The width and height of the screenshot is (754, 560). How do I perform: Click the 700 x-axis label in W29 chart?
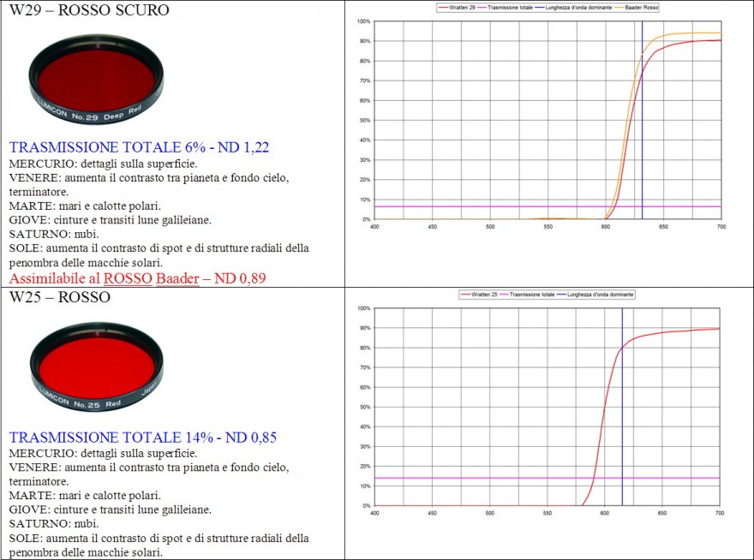(721, 227)
